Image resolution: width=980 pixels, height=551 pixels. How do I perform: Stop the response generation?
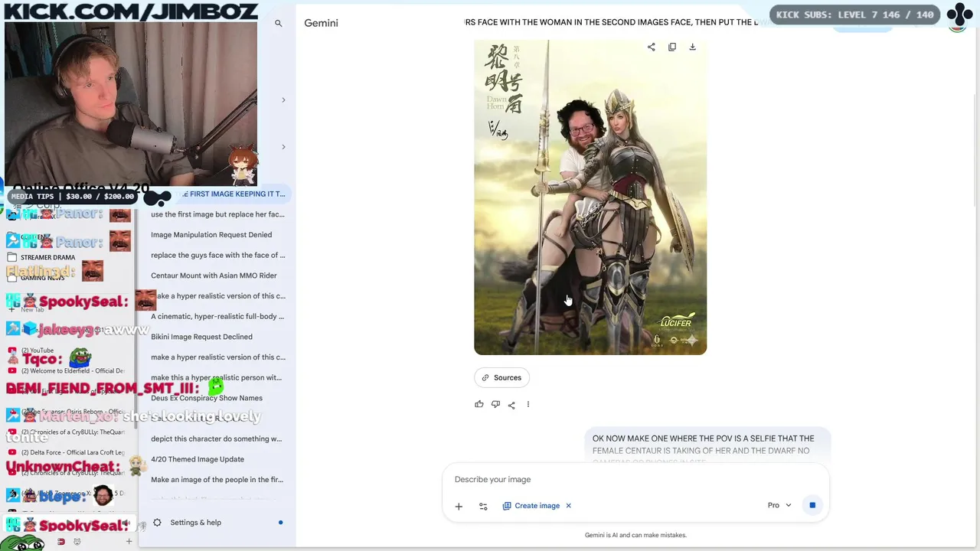pos(812,505)
